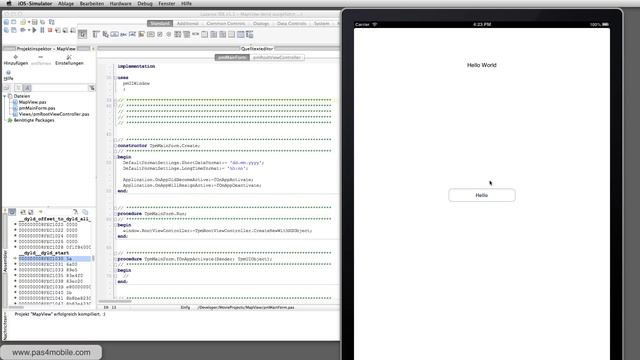Viewport: 640px width, 360px height.
Task: Select the TLabel 'abc' palette component
Action: pyautogui.click(x=123, y=34)
